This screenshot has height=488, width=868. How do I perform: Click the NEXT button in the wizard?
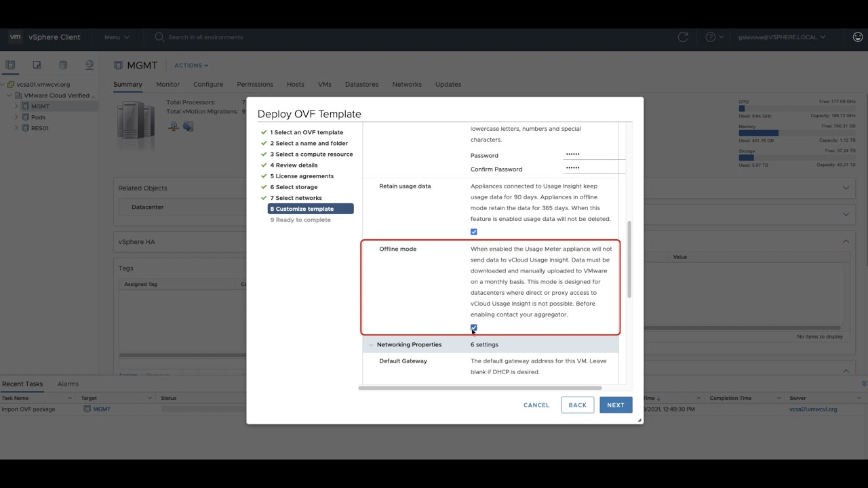tap(615, 405)
